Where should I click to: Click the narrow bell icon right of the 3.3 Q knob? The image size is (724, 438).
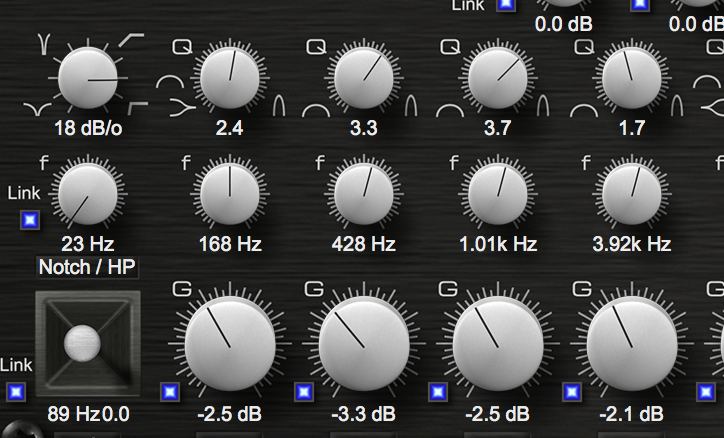(411, 105)
